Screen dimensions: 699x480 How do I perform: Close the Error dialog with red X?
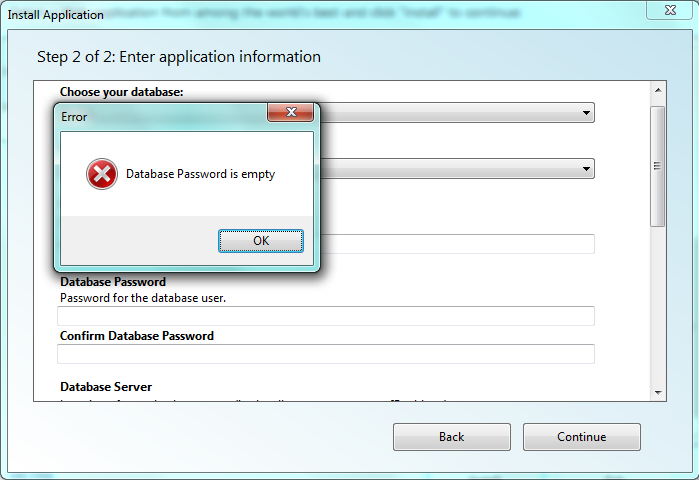291,112
